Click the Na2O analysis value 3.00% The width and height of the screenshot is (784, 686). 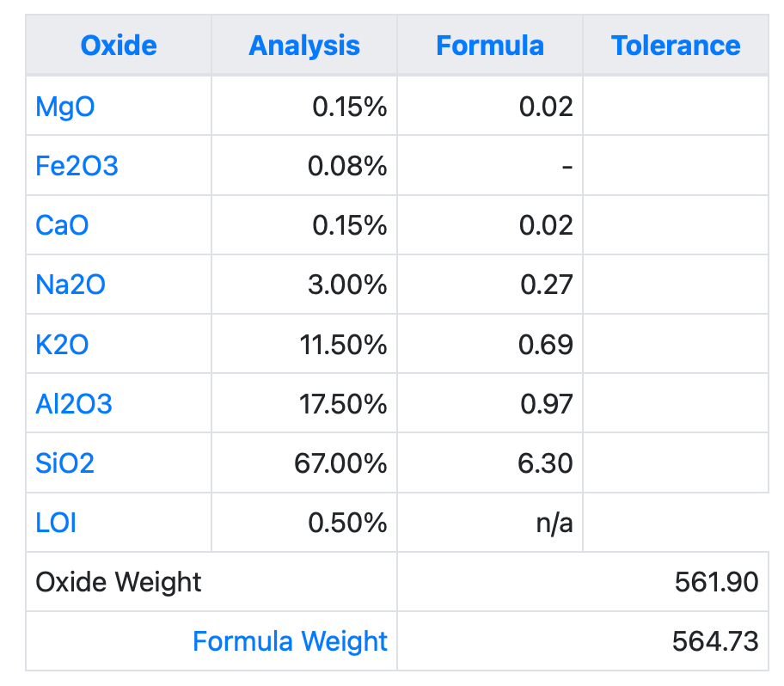point(347,285)
